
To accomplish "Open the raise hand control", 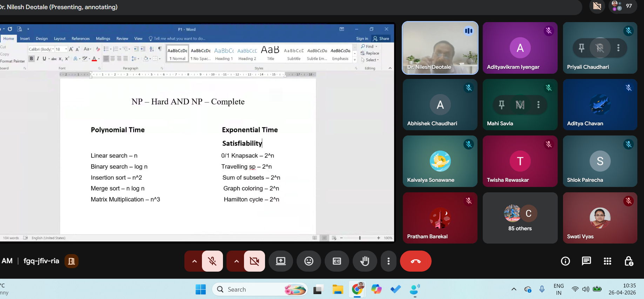I will click(x=365, y=261).
